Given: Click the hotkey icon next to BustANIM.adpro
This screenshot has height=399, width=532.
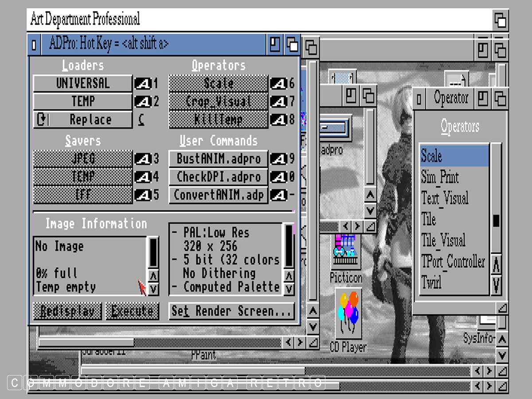Looking at the screenshot, I should pyautogui.click(x=278, y=159).
